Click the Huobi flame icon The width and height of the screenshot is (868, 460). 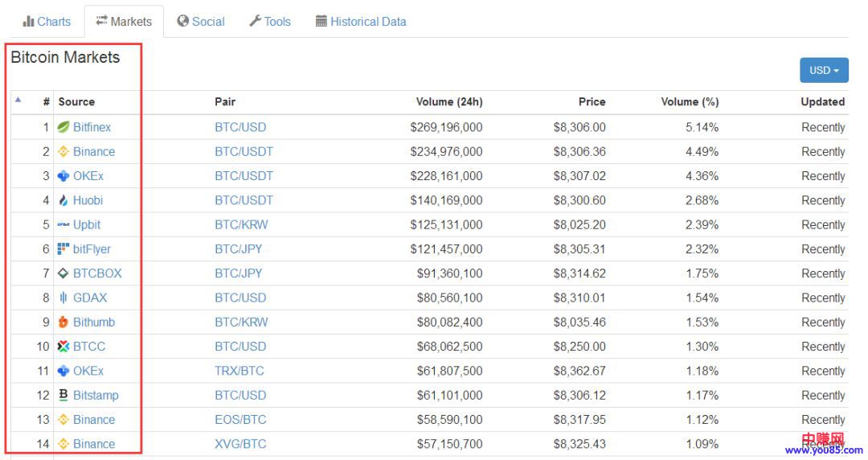pos(63,200)
